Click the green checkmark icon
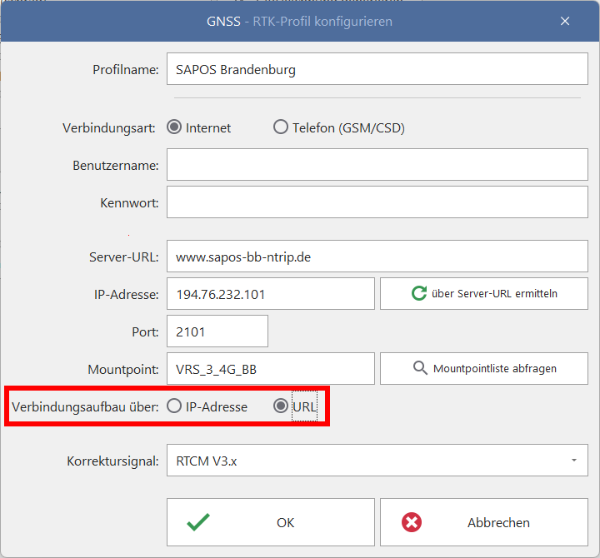 tap(198, 522)
